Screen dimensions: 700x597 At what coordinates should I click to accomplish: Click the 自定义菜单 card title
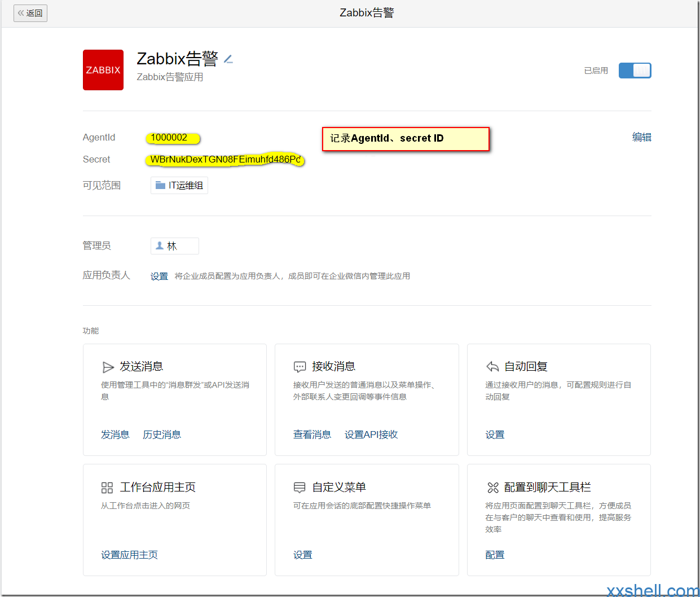tap(340, 488)
